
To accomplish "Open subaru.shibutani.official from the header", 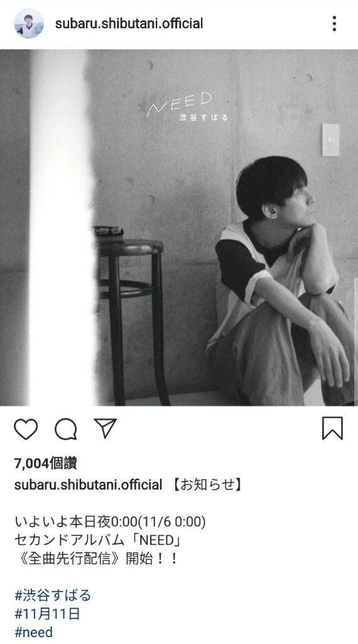I will point(129,23).
